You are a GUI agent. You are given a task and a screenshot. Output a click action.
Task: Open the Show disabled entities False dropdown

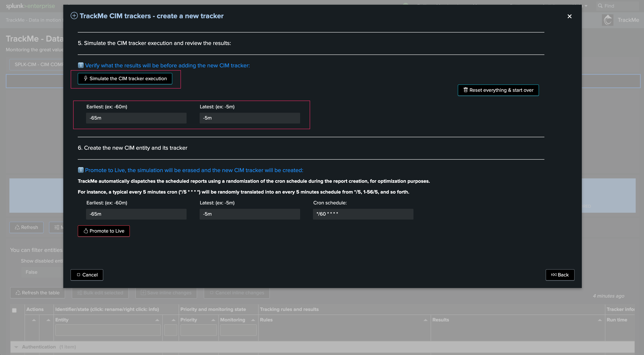(42, 272)
